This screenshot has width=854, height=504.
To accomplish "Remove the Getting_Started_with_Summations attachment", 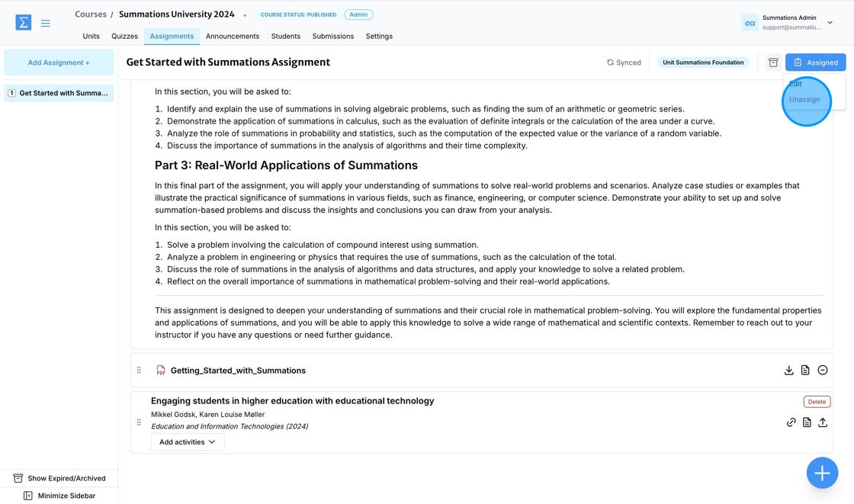I will tap(823, 371).
